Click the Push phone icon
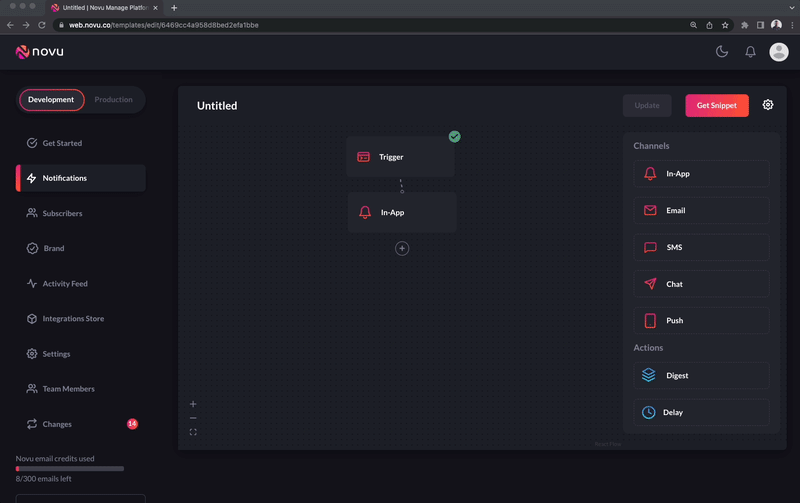Viewport: 800px width, 503px height. [x=650, y=320]
